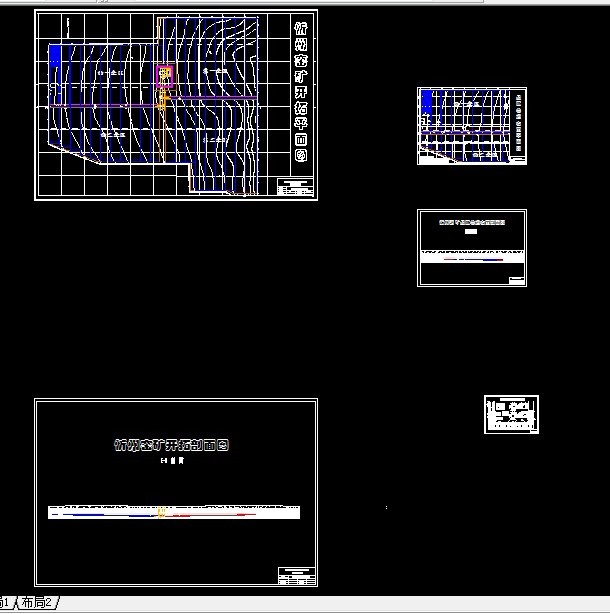The image size is (610, 614).
Task: Select the yellow shaft marker in section band
Action: pos(161,512)
